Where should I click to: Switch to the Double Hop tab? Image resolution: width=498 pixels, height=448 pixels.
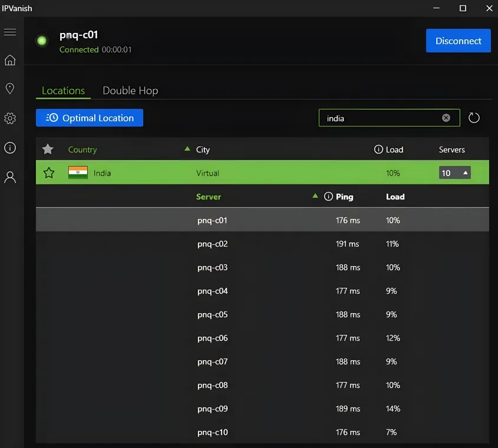pyautogui.click(x=130, y=91)
